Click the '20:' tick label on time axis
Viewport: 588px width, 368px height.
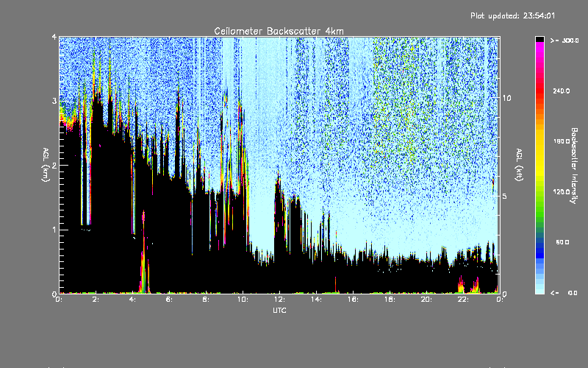tap(426, 300)
